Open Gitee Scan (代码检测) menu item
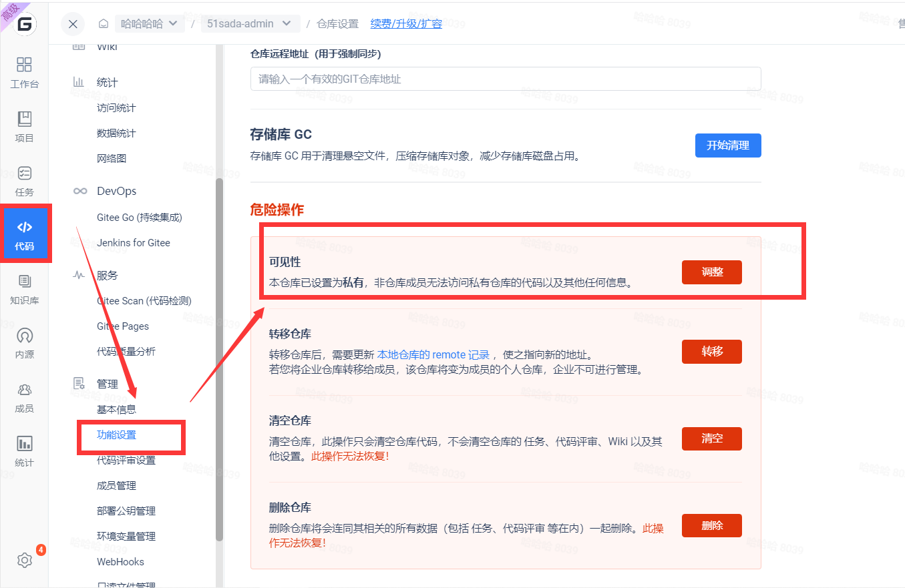Screen dimensions: 905x588 click(144, 301)
